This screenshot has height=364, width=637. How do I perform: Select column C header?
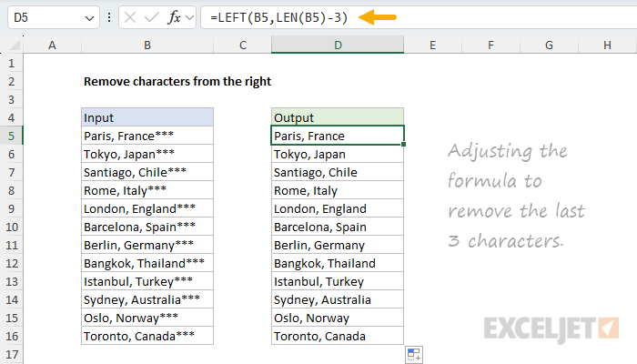pos(243,45)
